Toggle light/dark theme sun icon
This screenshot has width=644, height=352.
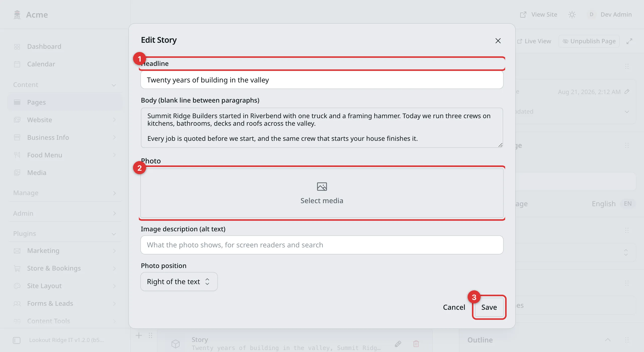tap(572, 15)
